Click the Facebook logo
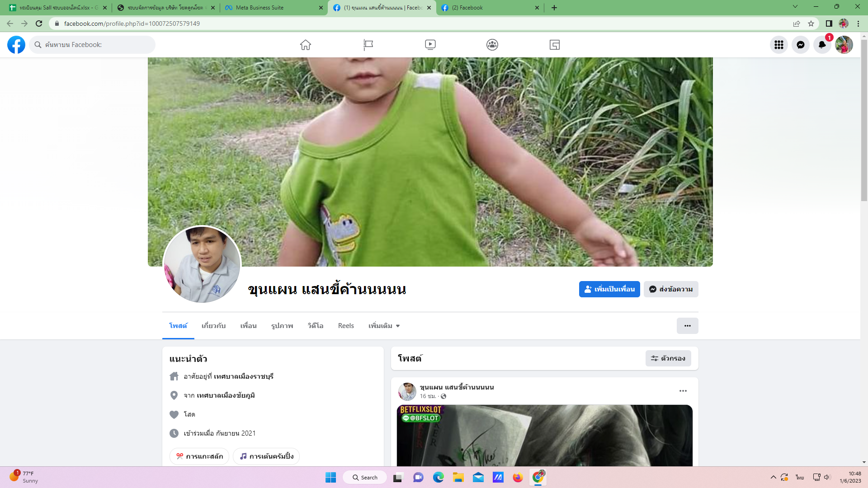The image size is (868, 488). coord(16,45)
